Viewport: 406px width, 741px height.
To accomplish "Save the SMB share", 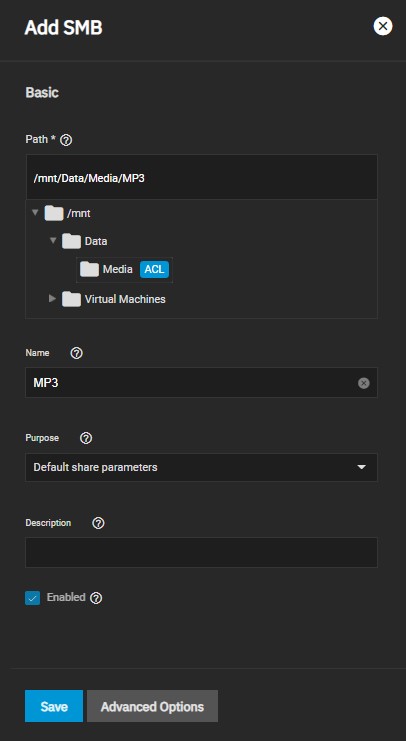I will click(x=54, y=706).
